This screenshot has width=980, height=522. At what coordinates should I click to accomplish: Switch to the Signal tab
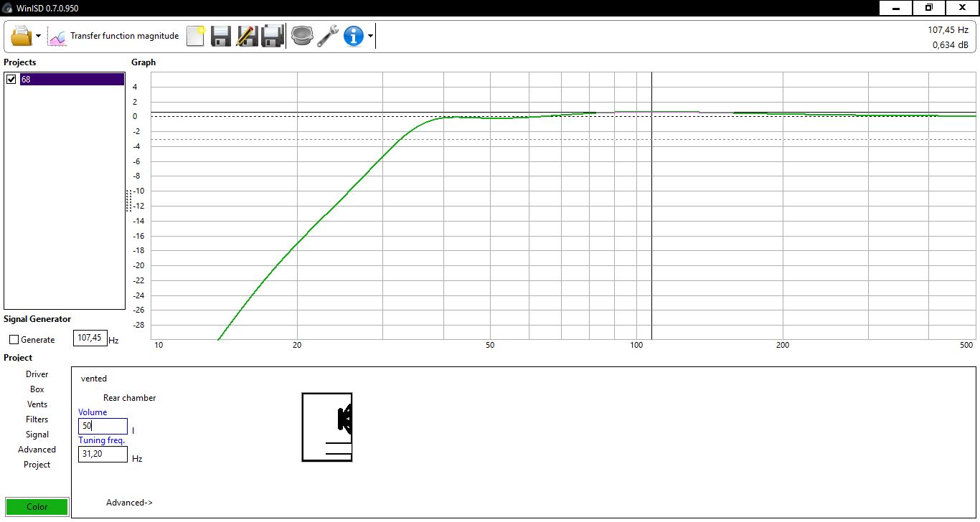tap(37, 435)
